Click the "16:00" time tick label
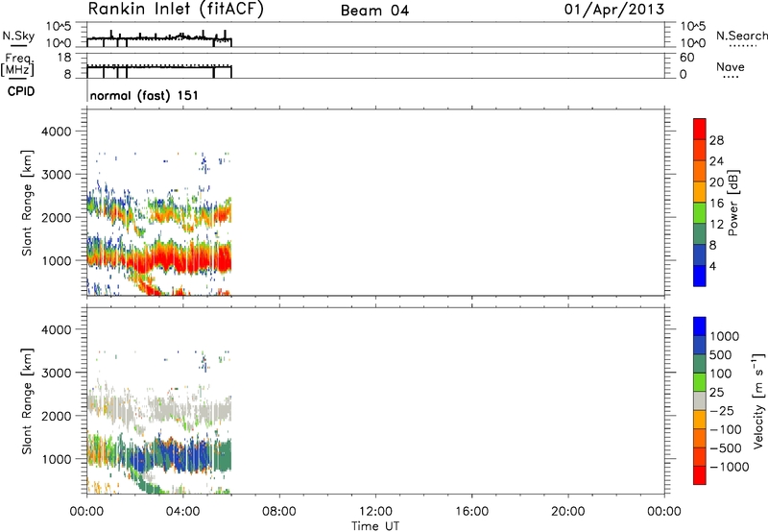This screenshot has height=532, width=768. pyautogui.click(x=471, y=512)
